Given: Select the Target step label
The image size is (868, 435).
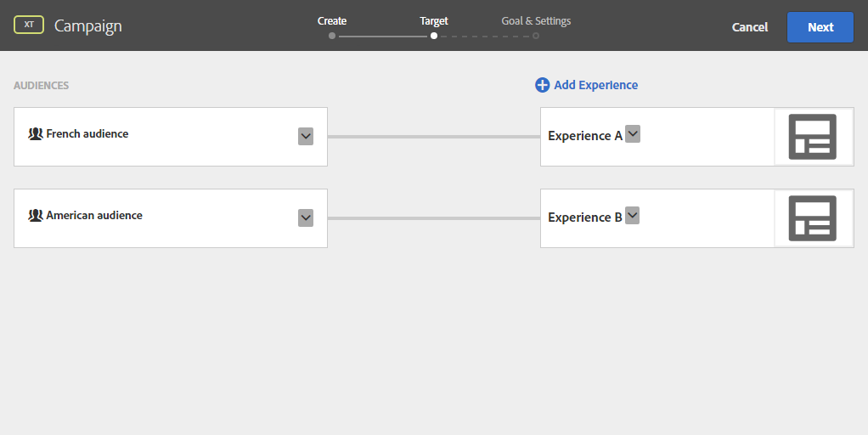Looking at the screenshot, I should (x=434, y=21).
